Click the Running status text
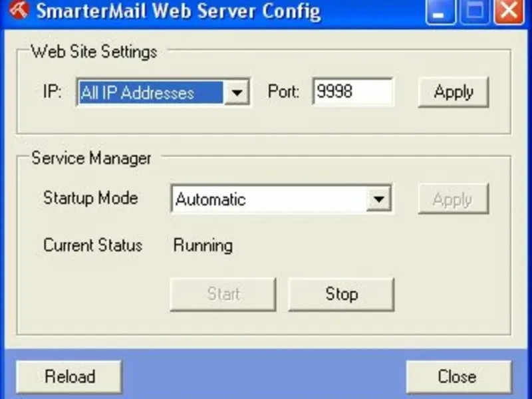The width and height of the screenshot is (532, 399). [x=203, y=245]
